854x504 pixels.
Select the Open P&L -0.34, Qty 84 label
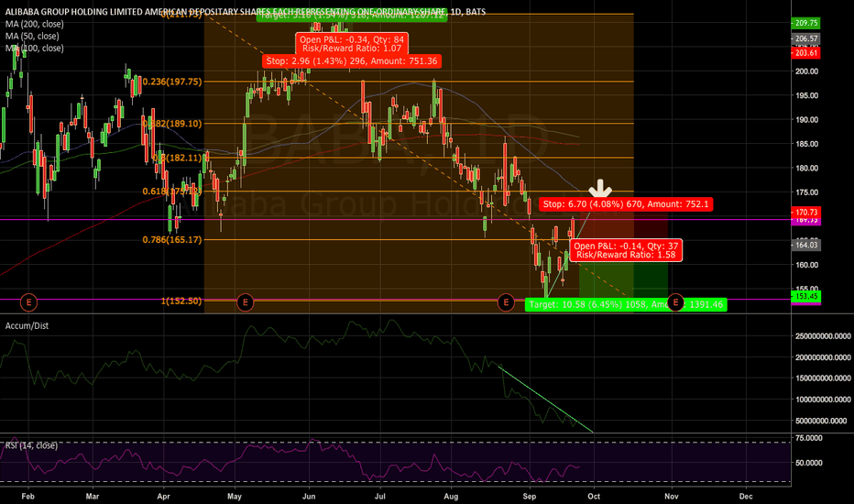352,44
